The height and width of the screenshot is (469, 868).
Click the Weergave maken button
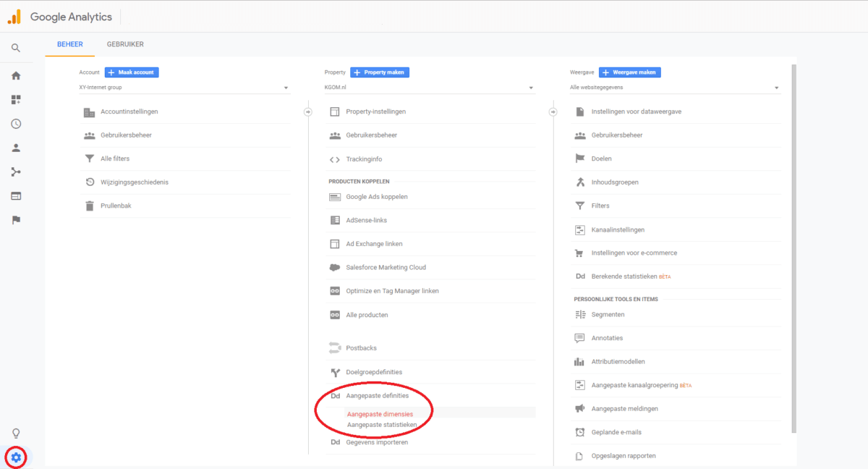pos(629,72)
